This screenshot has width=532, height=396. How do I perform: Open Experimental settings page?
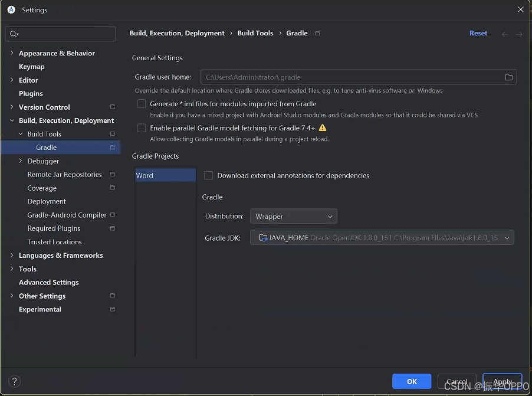click(x=40, y=309)
